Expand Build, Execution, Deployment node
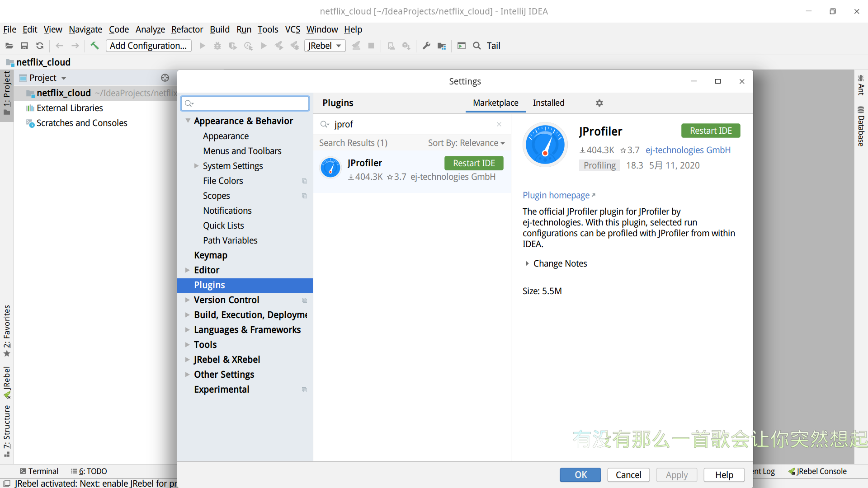This screenshot has width=868, height=488. click(187, 315)
